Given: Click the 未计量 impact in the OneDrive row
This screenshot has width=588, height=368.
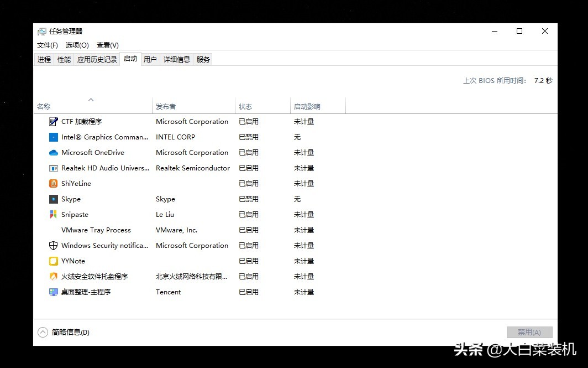Looking at the screenshot, I should tap(304, 153).
